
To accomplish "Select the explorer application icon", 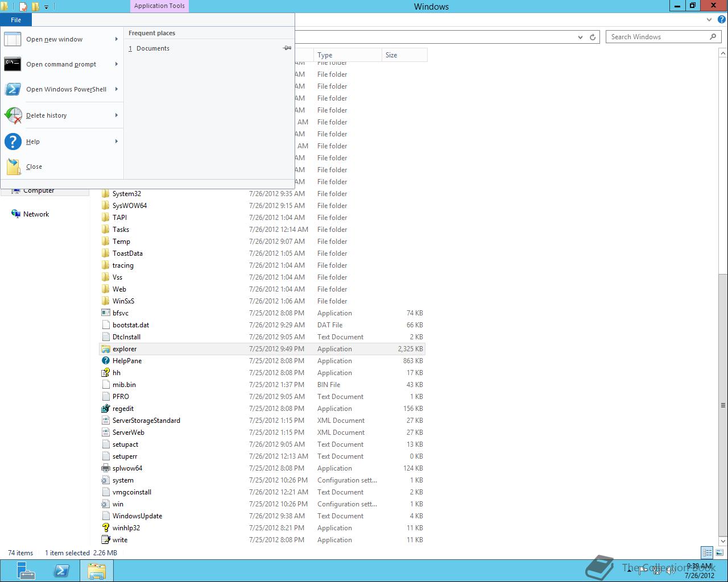I will pyautogui.click(x=105, y=349).
